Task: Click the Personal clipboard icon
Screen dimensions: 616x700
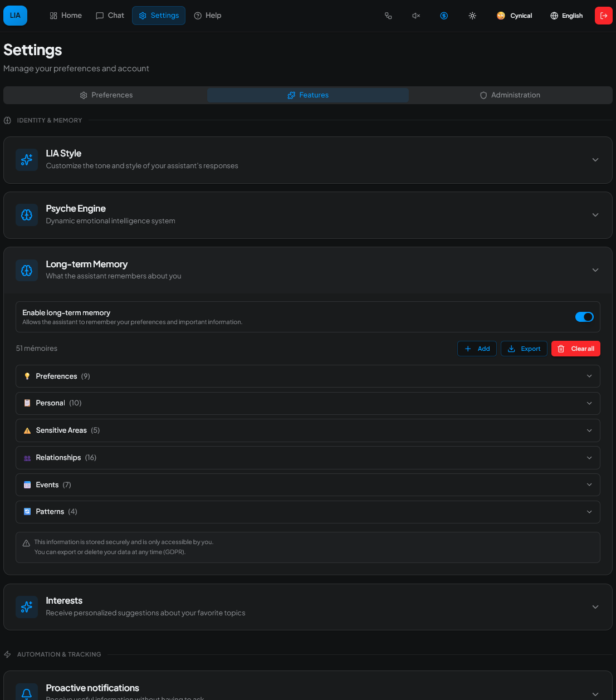Action: (27, 403)
